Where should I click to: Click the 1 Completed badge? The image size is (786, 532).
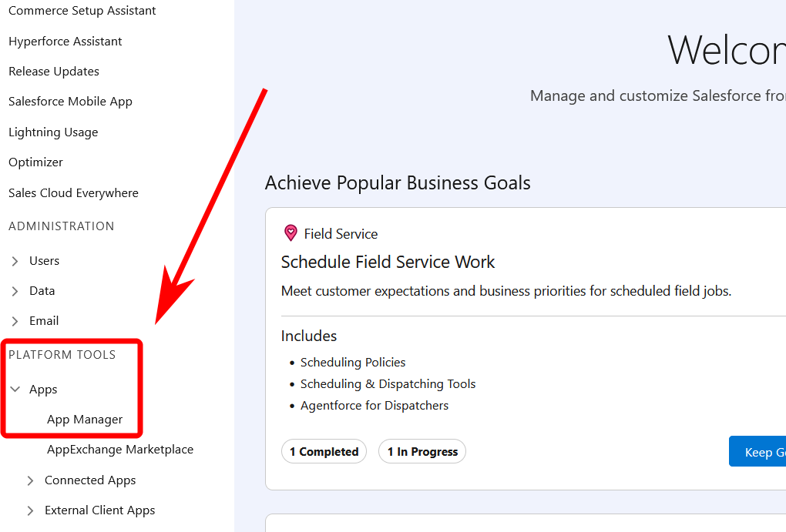324,452
